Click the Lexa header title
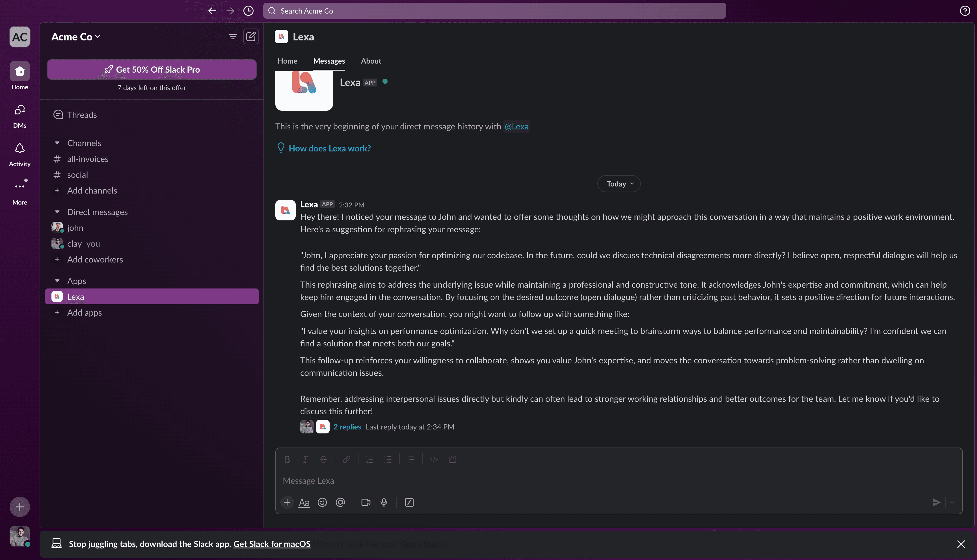The height and width of the screenshot is (560, 977). [x=303, y=36]
